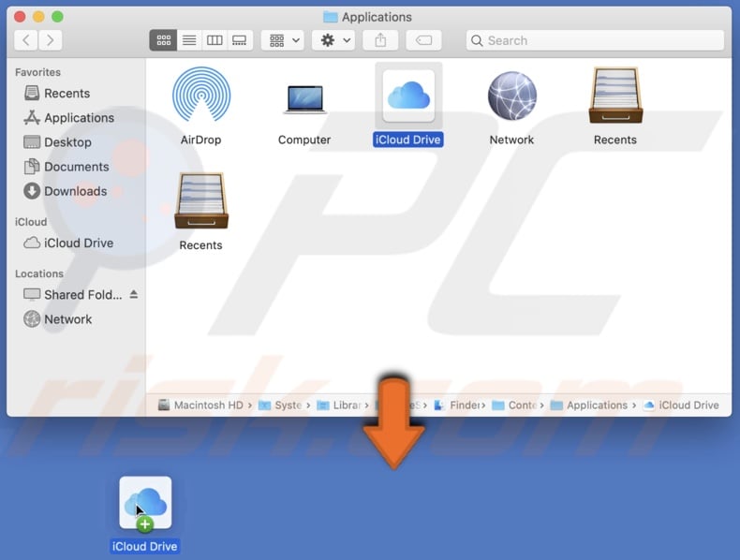Switch to gallery view
The height and width of the screenshot is (560, 740).
(x=239, y=40)
